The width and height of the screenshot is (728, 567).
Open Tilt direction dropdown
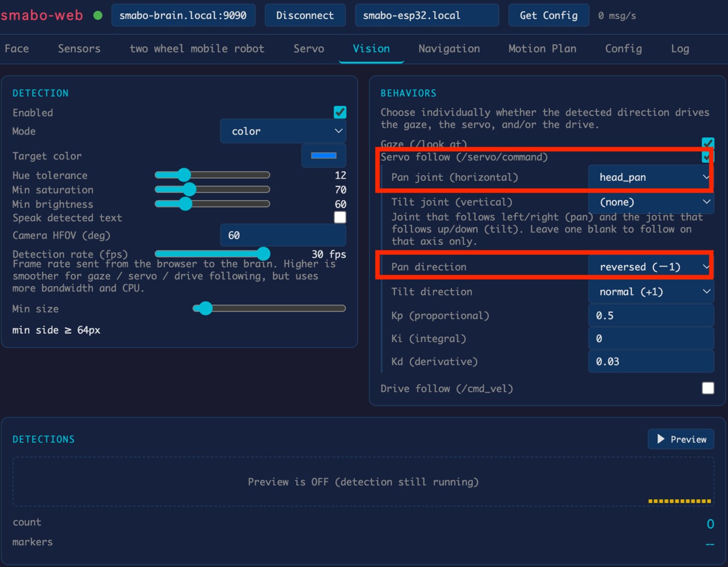coord(651,292)
